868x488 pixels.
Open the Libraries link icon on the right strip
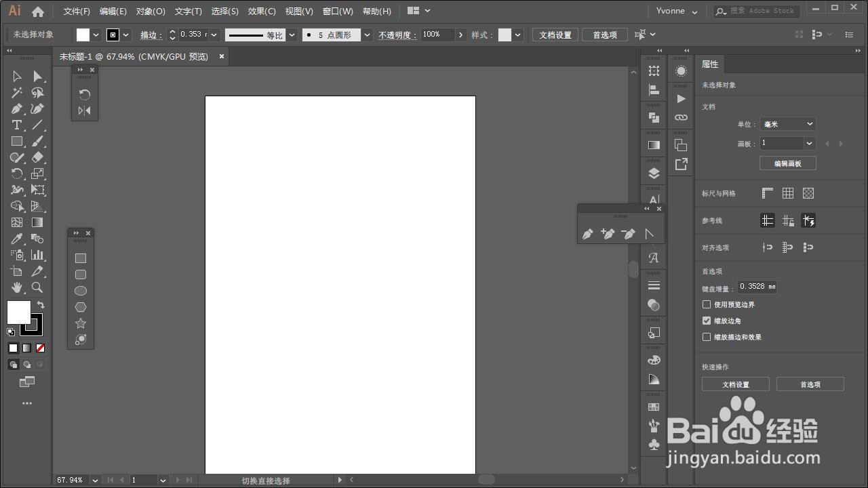681,117
